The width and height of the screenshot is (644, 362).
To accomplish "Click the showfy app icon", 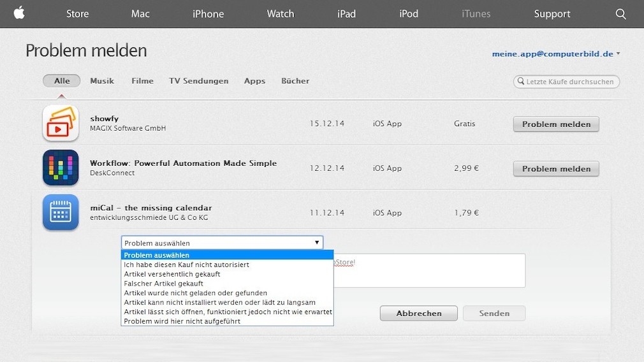I will pyautogui.click(x=61, y=123).
